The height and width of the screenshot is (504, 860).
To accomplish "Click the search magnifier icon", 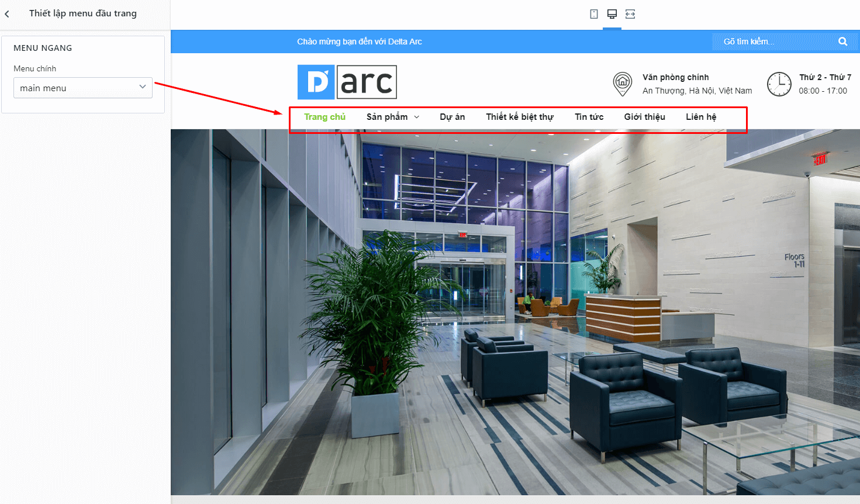I will click(842, 42).
